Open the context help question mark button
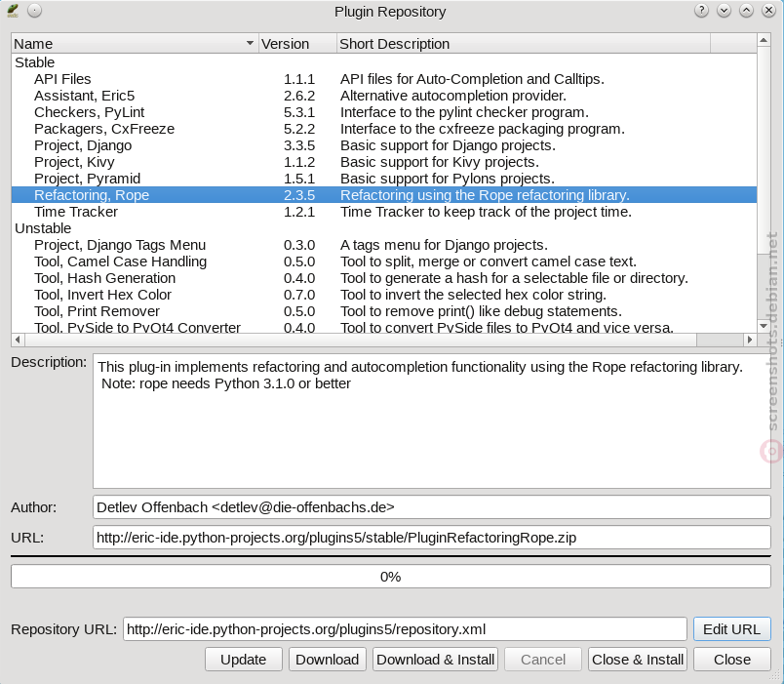This screenshot has height=684, width=784. coord(701,11)
